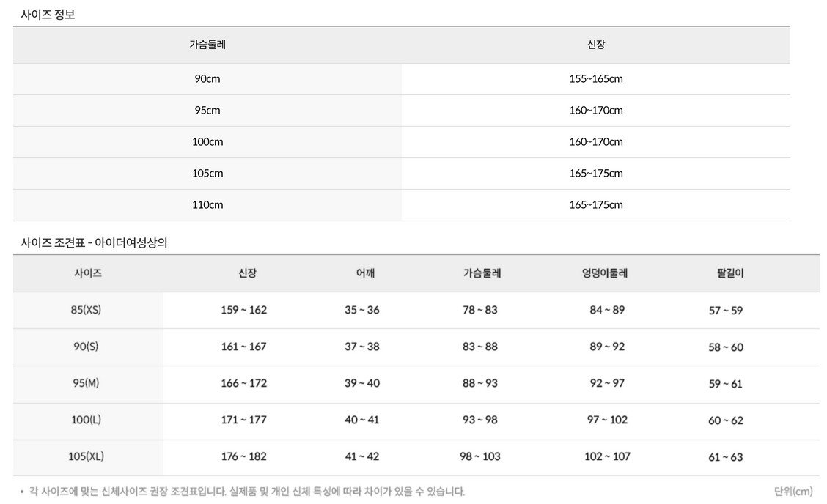827x504 pixels.
Task: Click the 사이즈 정보 heading
Action: 48,13
